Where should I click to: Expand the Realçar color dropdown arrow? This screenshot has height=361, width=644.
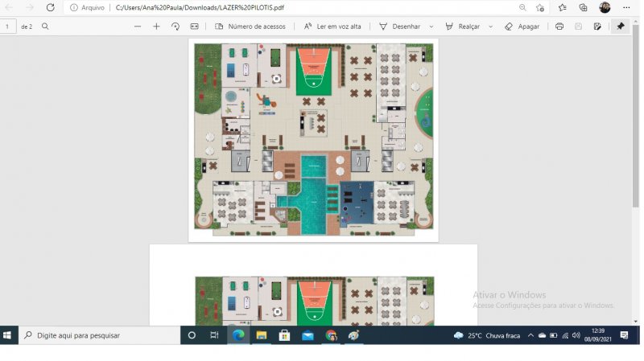click(x=490, y=27)
